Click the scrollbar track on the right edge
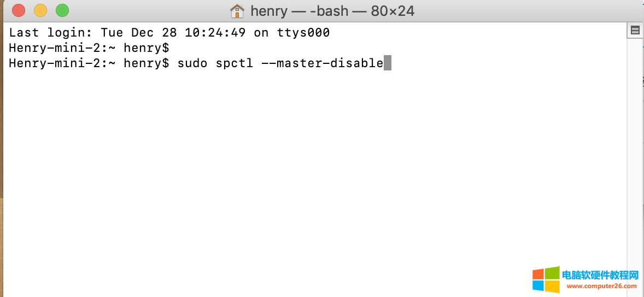 635,164
